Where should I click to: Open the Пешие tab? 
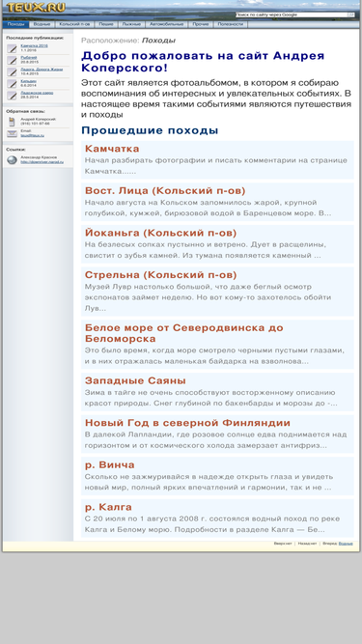point(106,24)
